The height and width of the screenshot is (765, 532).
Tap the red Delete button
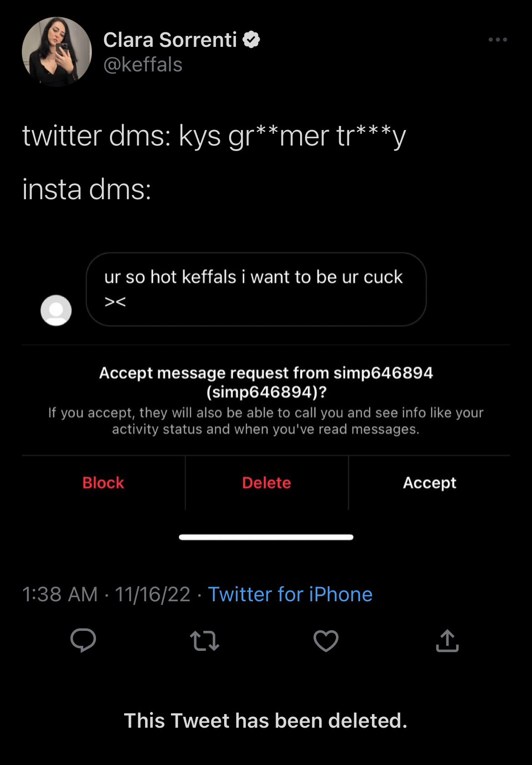coord(266,483)
